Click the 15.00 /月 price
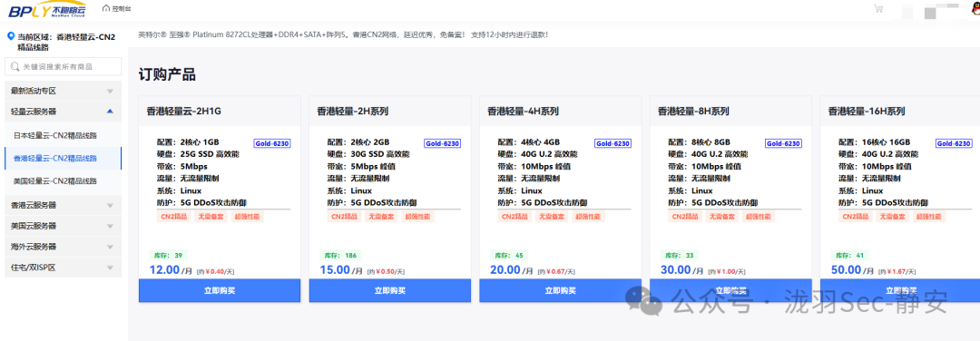 coord(340,270)
